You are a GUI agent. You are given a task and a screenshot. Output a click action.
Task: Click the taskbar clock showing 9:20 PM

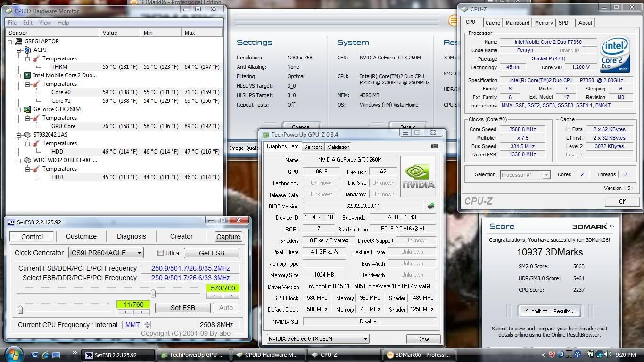(626, 354)
